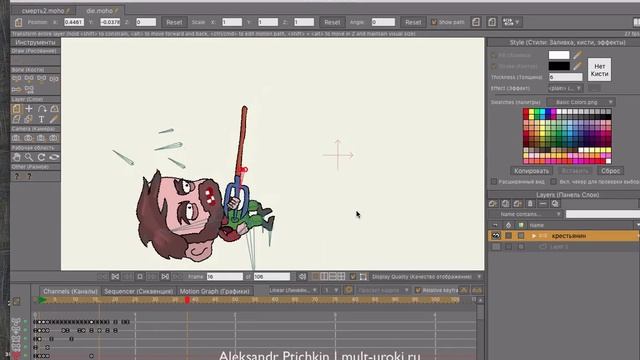Click the rewind to start playback button
The image size is (640, 360).
[116, 277]
